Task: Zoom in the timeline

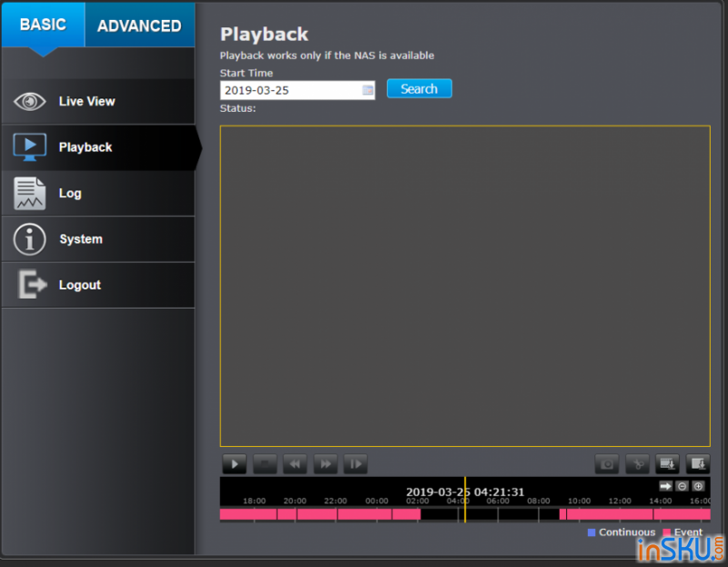Action: (698, 486)
